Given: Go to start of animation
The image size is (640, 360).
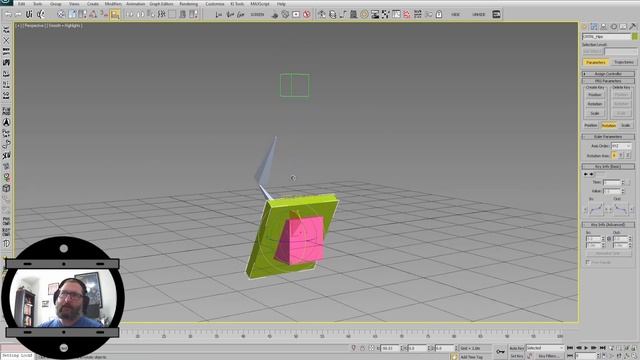Looking at the screenshot, I should coord(570,348).
